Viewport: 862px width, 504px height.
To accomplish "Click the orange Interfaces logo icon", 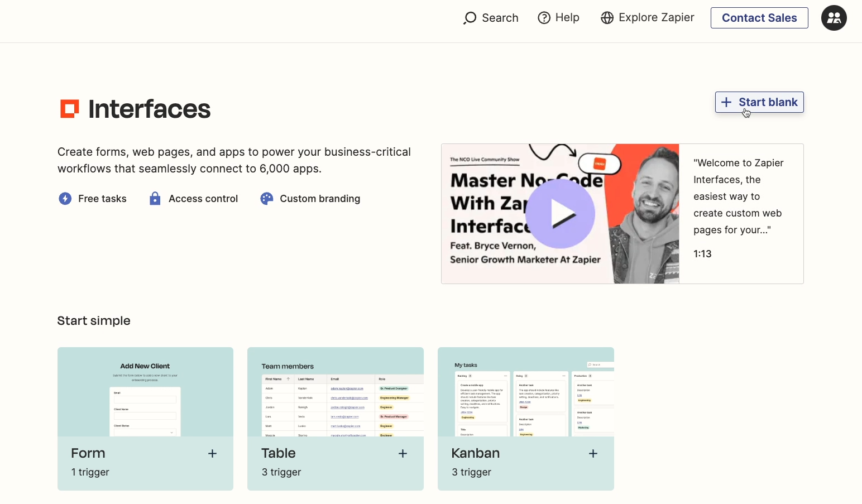I will click(x=69, y=108).
